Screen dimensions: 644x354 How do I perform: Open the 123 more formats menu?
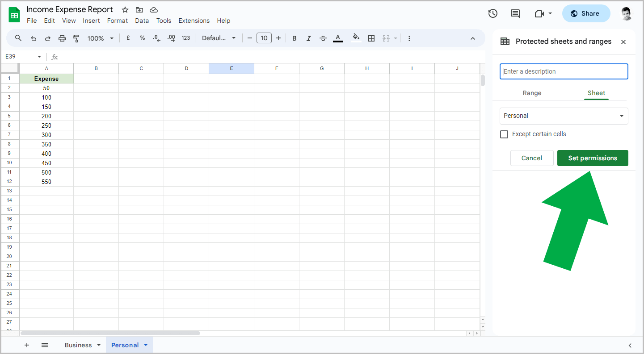pyautogui.click(x=186, y=38)
